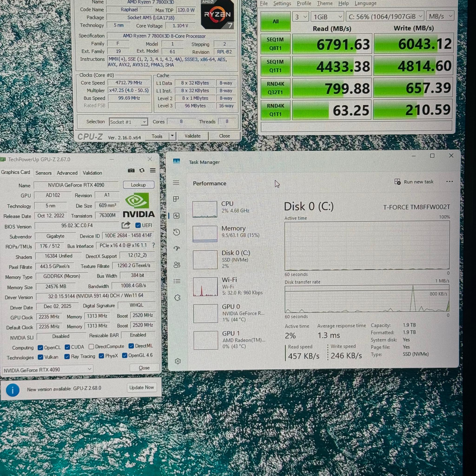Screen dimensions: 476x476
Task: Click the Update Now button
Action: pos(141,387)
